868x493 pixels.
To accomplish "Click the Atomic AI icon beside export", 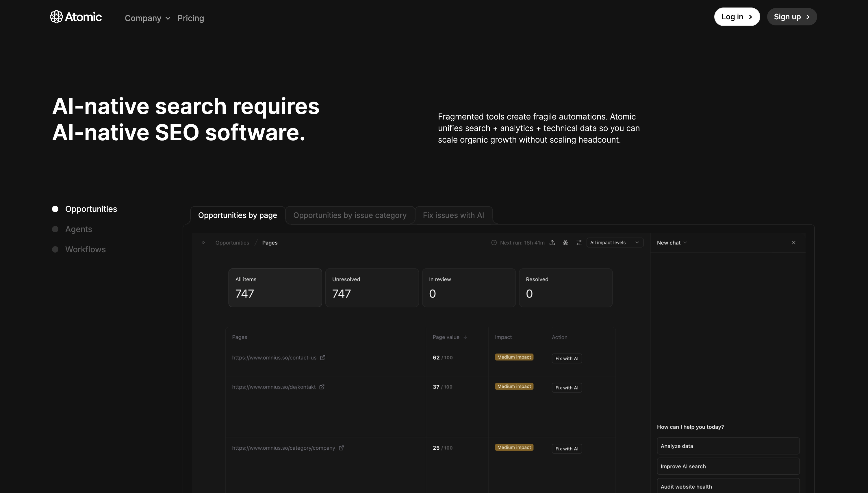I will click(565, 242).
